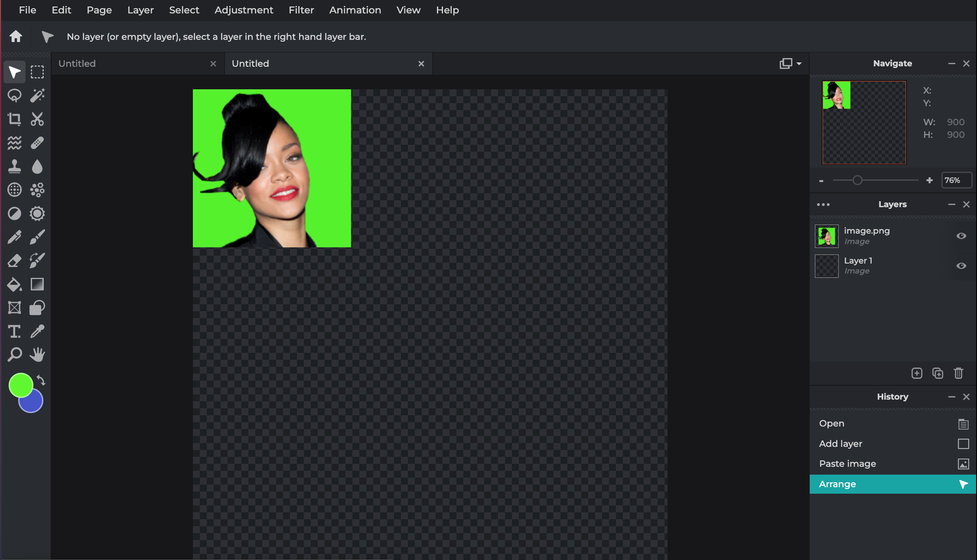Select the Disperse tool

point(37,190)
